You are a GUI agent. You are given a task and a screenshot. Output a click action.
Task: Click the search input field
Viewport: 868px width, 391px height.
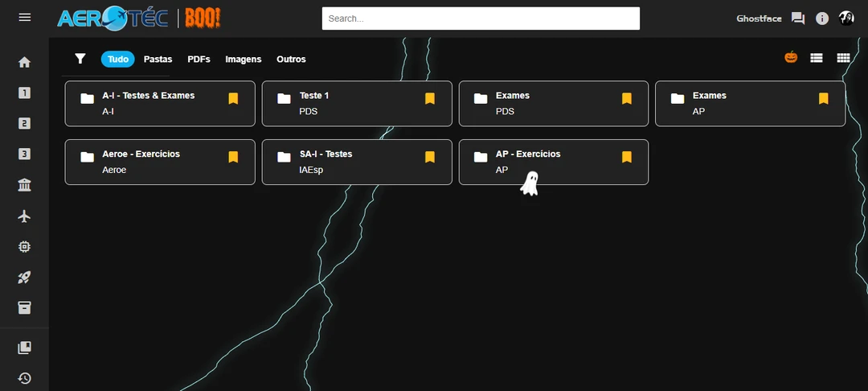pos(481,19)
